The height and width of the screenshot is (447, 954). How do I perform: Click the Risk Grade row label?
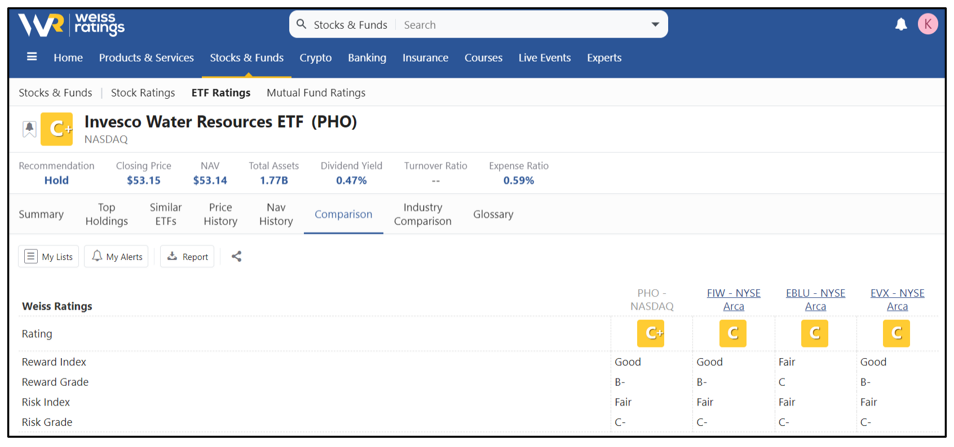(47, 422)
